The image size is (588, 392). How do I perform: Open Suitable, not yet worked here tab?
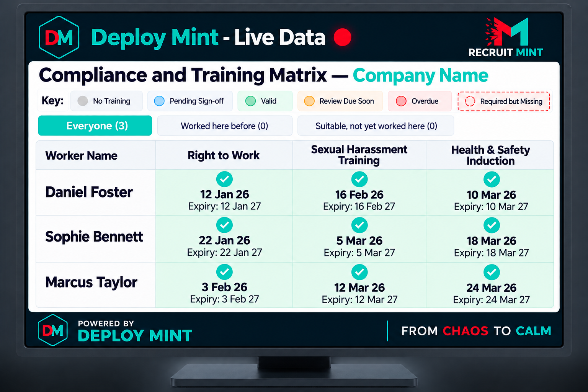point(376,126)
